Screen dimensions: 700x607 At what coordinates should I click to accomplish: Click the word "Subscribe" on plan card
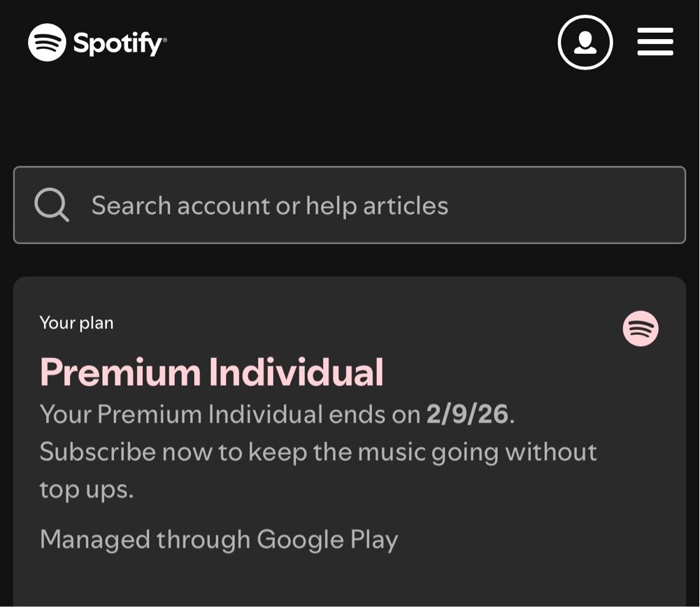click(98, 452)
